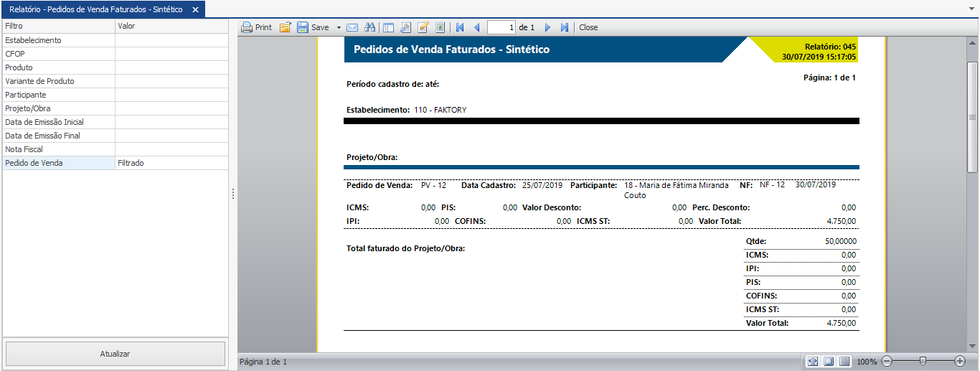Open a report file via the folder icon
Screen dimensions: 980x371
285,27
